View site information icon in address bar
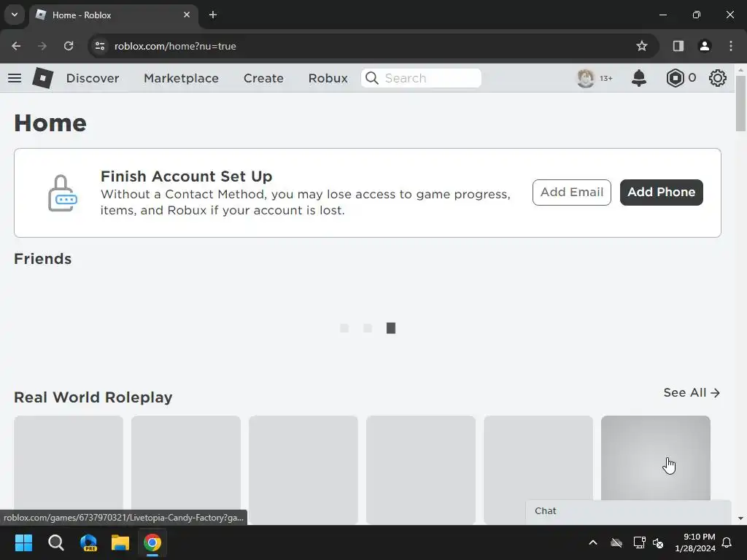Screen dimensions: 747x560 tap(100, 46)
